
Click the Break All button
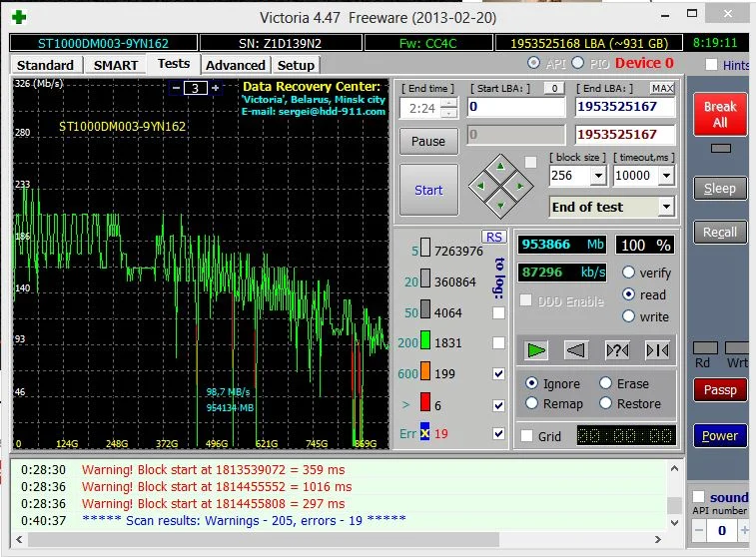click(x=720, y=115)
